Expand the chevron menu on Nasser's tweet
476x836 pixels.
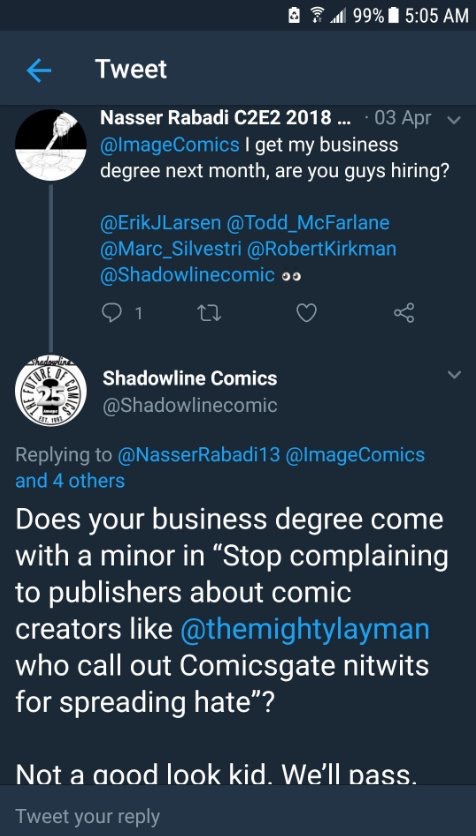tap(454, 120)
